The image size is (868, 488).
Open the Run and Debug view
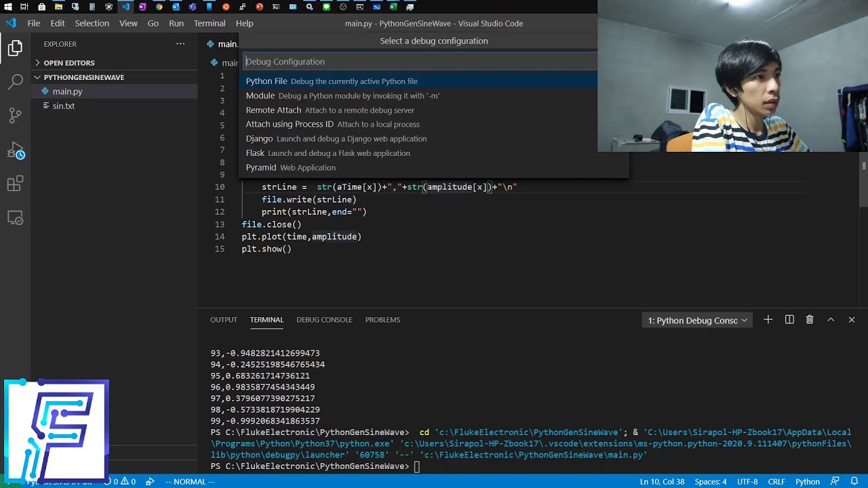point(15,150)
